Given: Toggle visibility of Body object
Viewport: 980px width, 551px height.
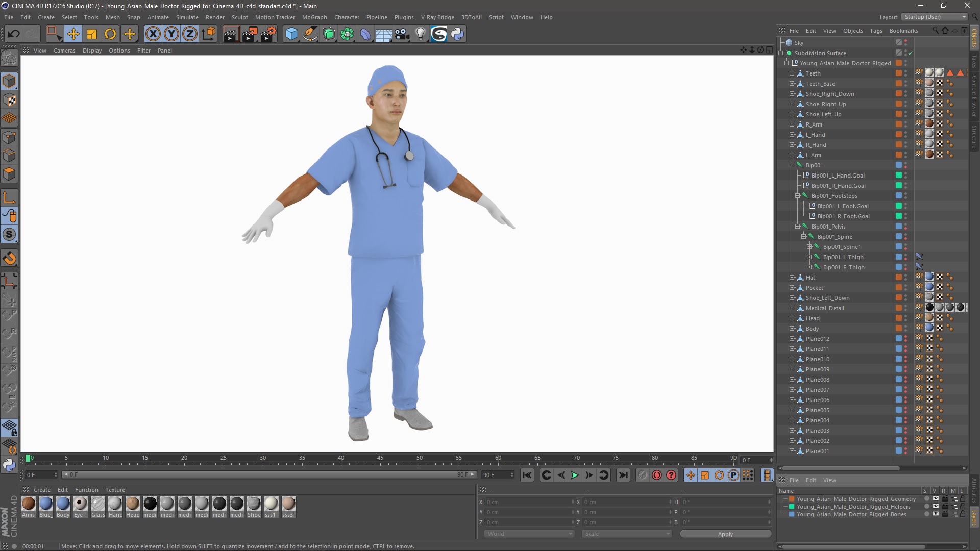Looking at the screenshot, I should [908, 328].
